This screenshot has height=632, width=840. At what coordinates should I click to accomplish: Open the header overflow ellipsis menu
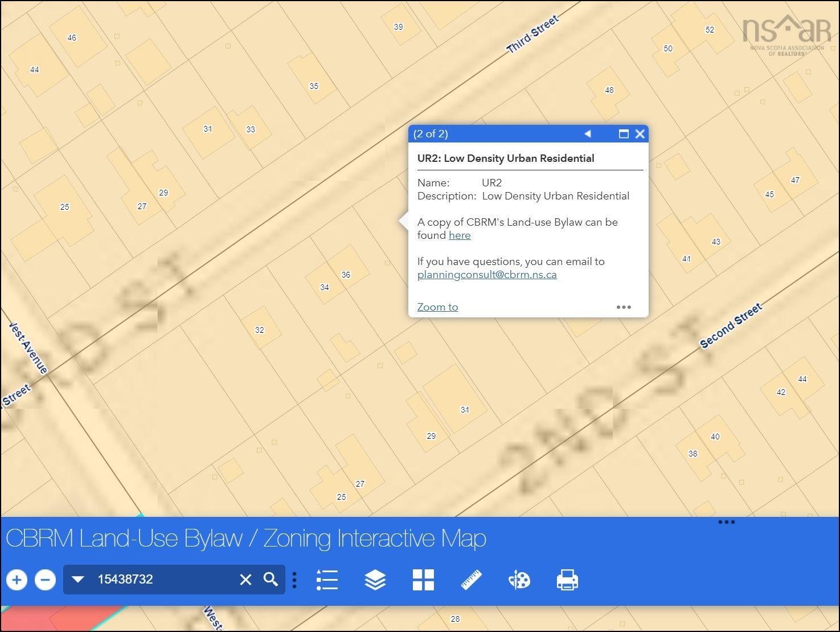pyautogui.click(x=726, y=522)
